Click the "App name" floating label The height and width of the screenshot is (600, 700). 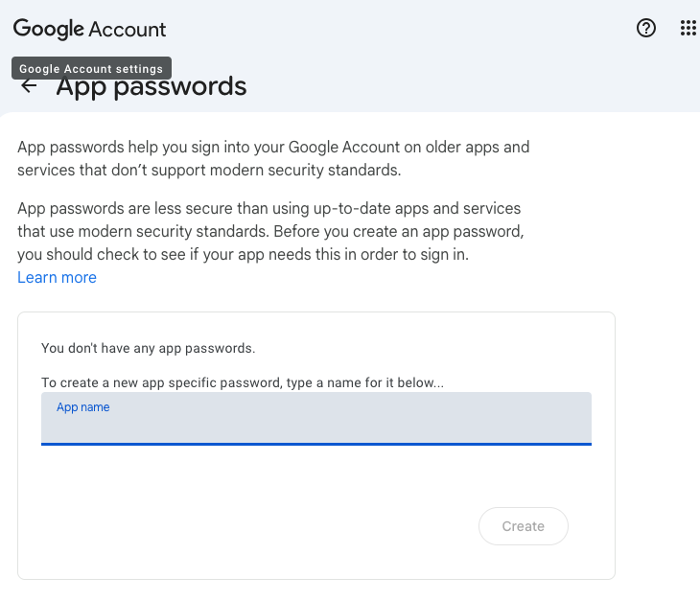(83, 407)
